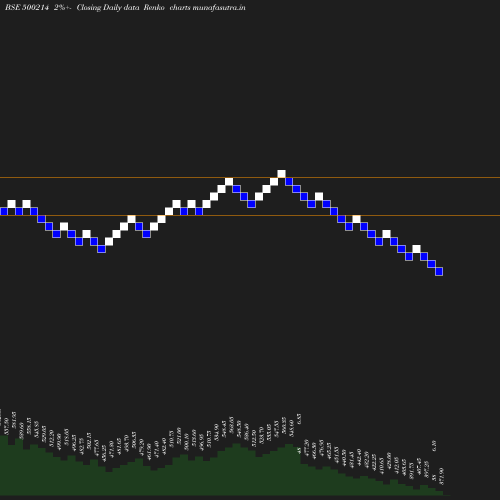
Task: Click the "Closing Daily data" title text
Action: pos(108,7)
